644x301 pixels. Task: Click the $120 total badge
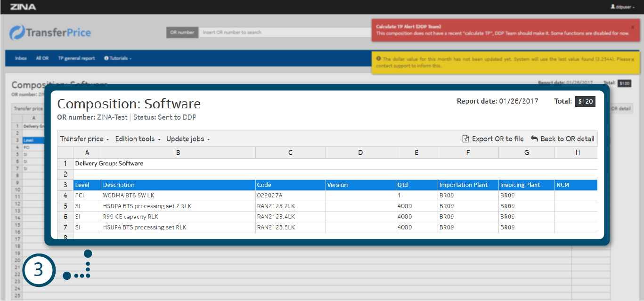tap(585, 102)
